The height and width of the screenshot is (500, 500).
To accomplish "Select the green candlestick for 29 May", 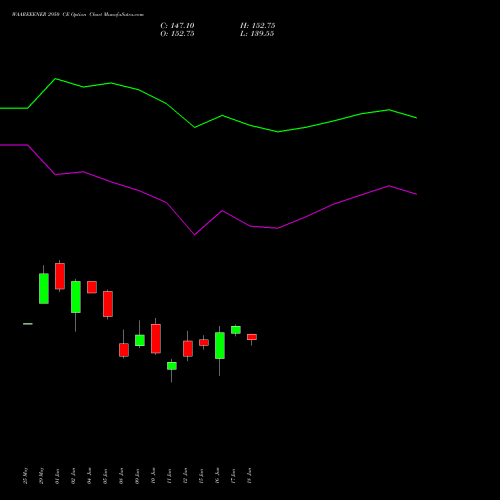I will pos(44,288).
